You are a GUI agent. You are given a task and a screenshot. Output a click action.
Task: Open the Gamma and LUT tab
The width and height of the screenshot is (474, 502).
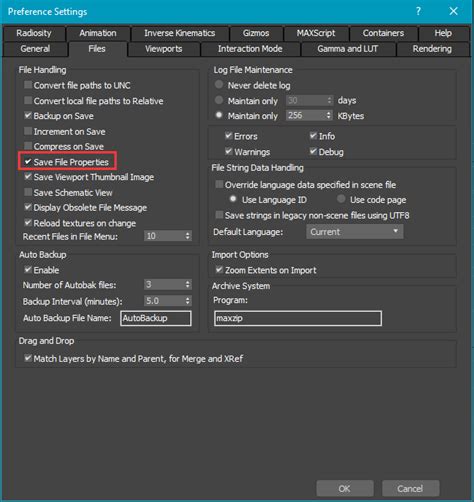tap(348, 49)
